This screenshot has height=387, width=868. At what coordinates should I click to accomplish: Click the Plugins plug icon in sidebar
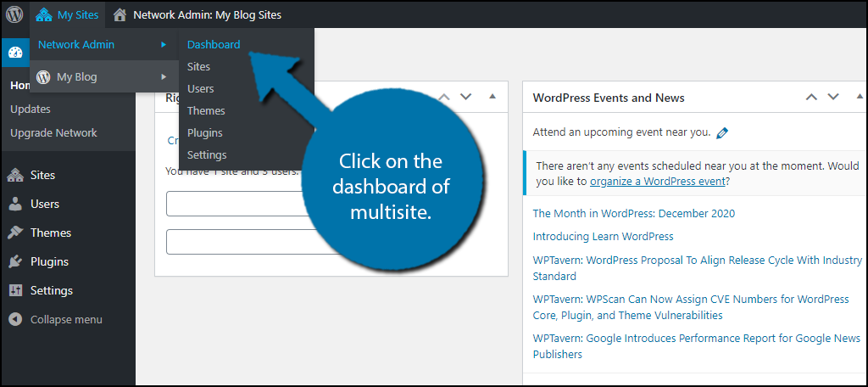tap(15, 261)
